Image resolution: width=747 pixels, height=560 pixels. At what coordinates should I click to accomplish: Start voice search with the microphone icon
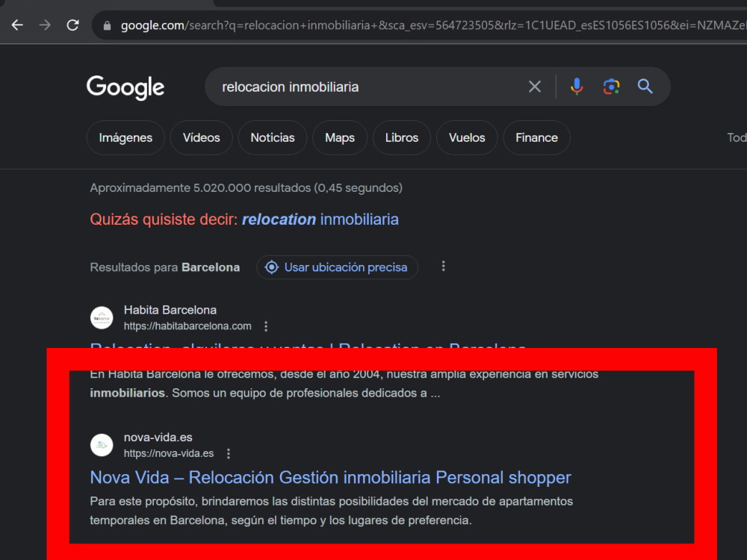(x=577, y=87)
